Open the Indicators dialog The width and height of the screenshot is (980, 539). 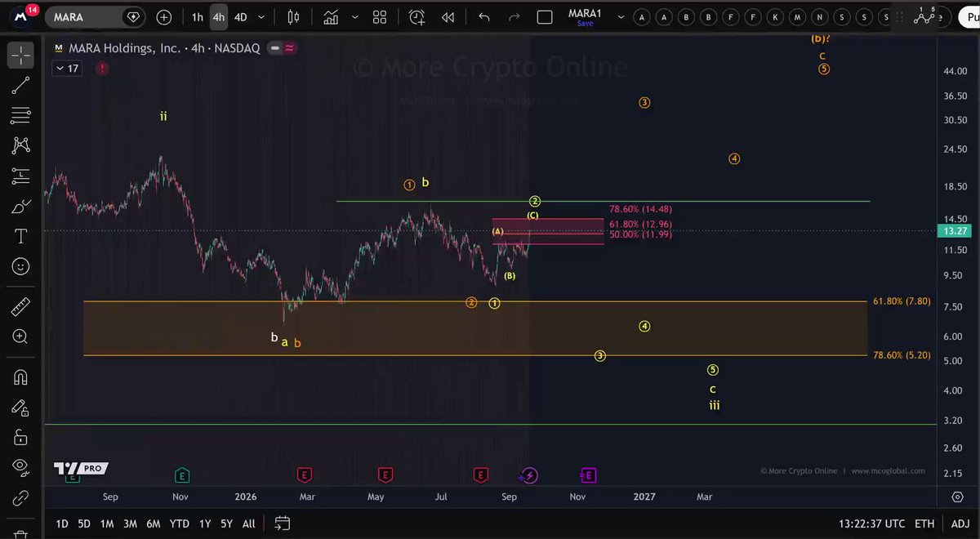point(331,17)
